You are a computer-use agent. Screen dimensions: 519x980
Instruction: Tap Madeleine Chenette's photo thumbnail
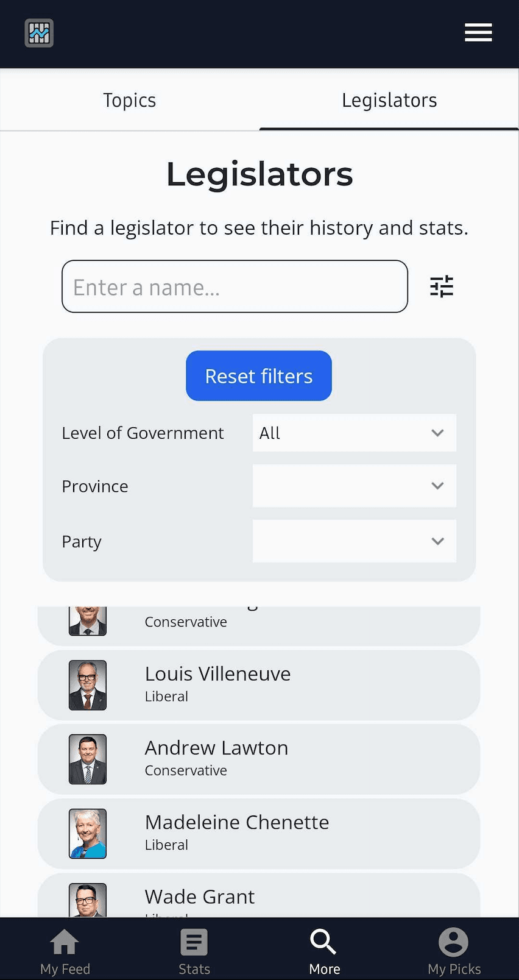click(x=88, y=834)
